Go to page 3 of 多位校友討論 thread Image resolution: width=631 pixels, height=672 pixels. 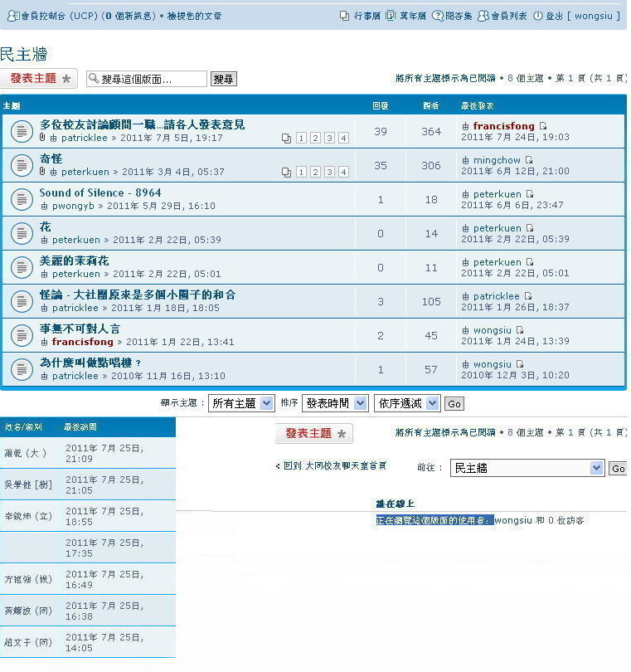(329, 139)
